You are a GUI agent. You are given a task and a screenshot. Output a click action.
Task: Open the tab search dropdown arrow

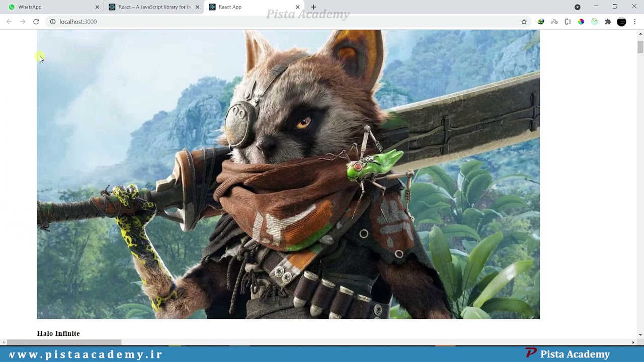coord(578,7)
